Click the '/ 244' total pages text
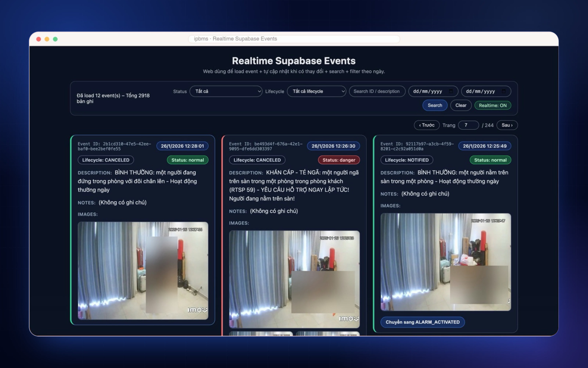588x368 pixels. (488, 125)
